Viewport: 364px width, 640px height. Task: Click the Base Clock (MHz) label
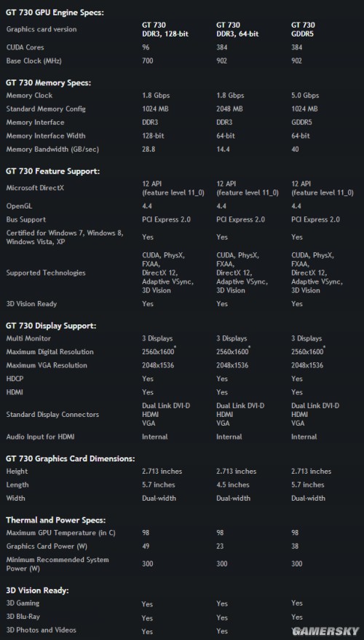tap(35, 61)
